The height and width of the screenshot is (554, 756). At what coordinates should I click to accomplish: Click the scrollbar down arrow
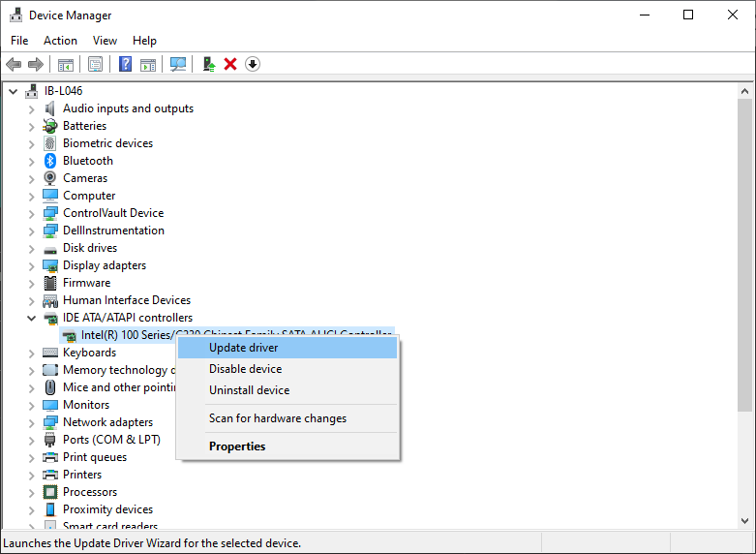click(744, 521)
